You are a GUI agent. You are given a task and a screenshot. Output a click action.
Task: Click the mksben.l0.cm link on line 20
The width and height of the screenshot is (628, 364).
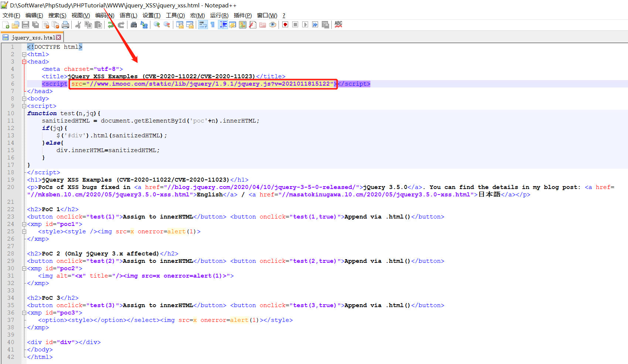pyautogui.click(x=110, y=195)
